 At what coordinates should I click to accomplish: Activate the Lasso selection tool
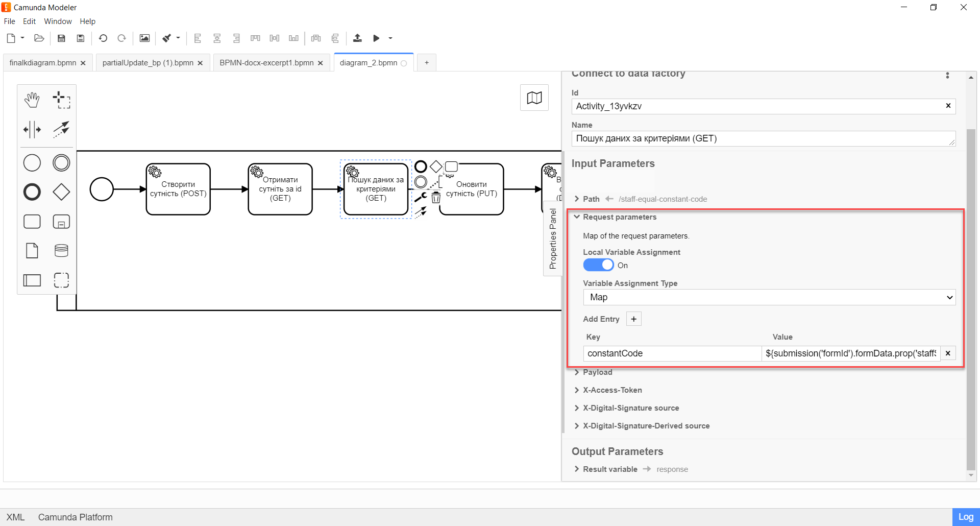click(61, 100)
